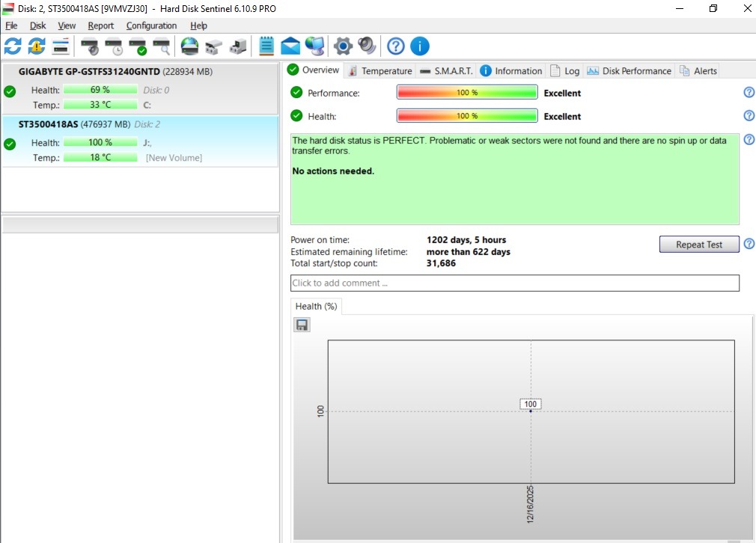
Task: Click the blue Refresh toolbar icon
Action: click(x=13, y=46)
